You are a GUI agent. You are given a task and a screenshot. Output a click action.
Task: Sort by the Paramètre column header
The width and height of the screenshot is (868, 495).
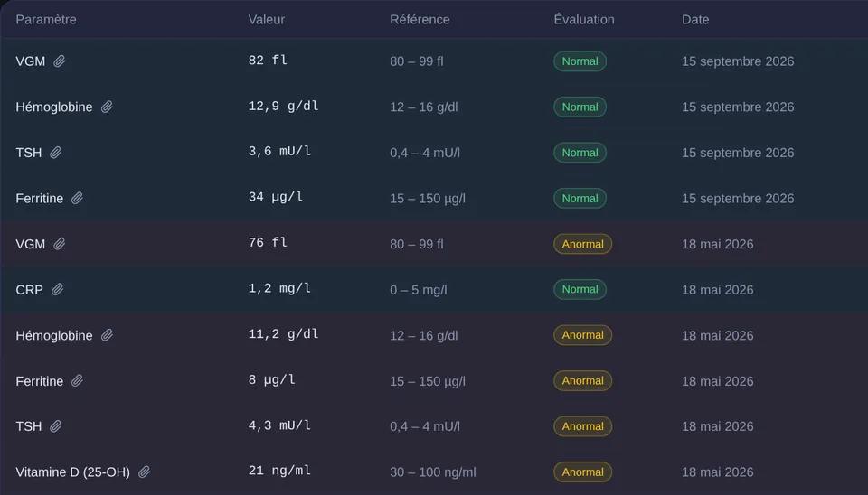pos(46,19)
